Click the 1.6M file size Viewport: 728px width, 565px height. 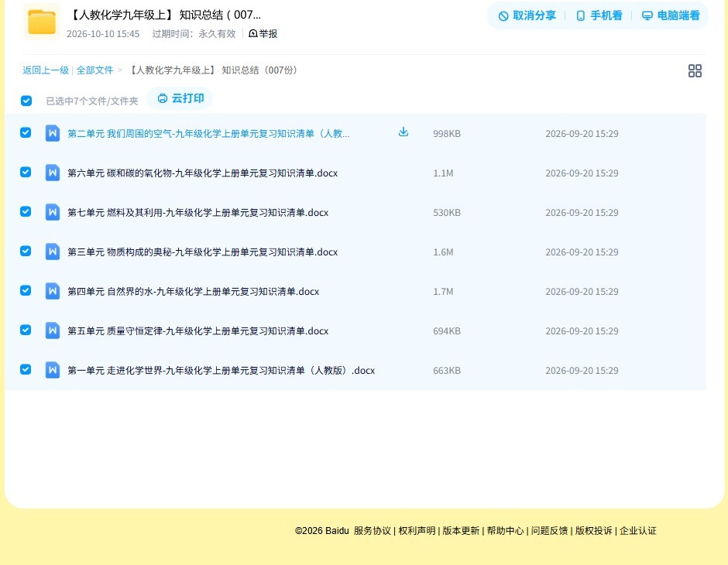click(x=443, y=252)
